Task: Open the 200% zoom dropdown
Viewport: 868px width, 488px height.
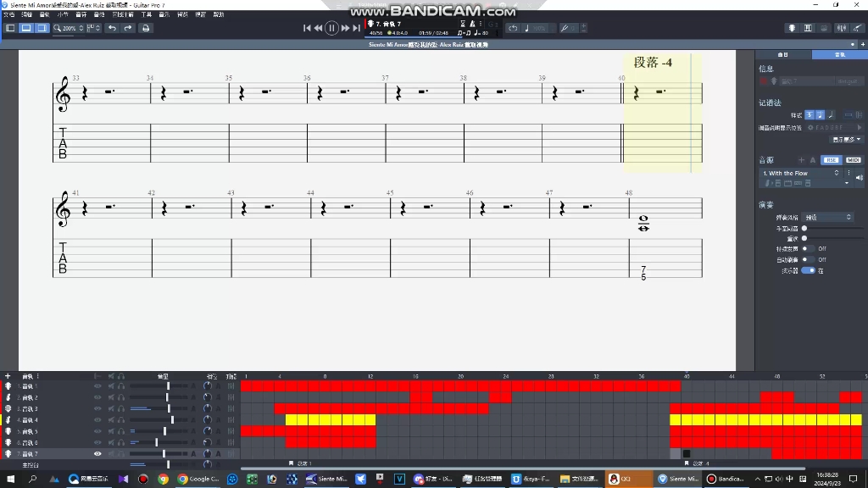Action: point(69,28)
